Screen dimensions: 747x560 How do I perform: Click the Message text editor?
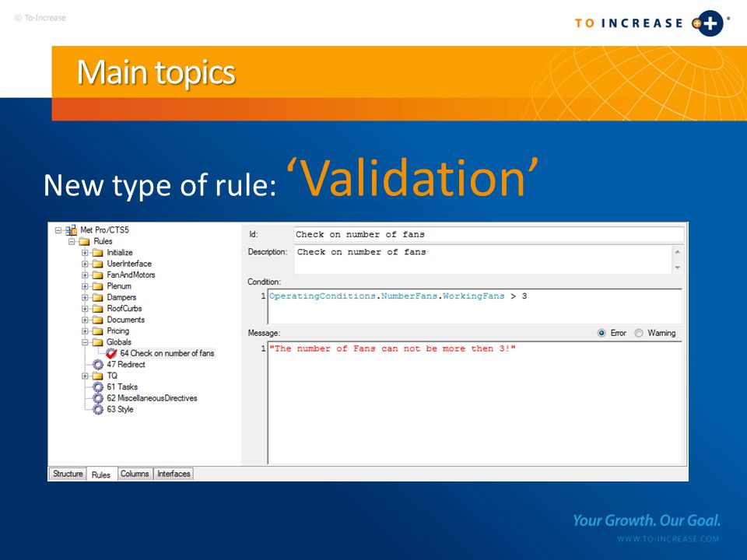pyautogui.click(x=475, y=402)
